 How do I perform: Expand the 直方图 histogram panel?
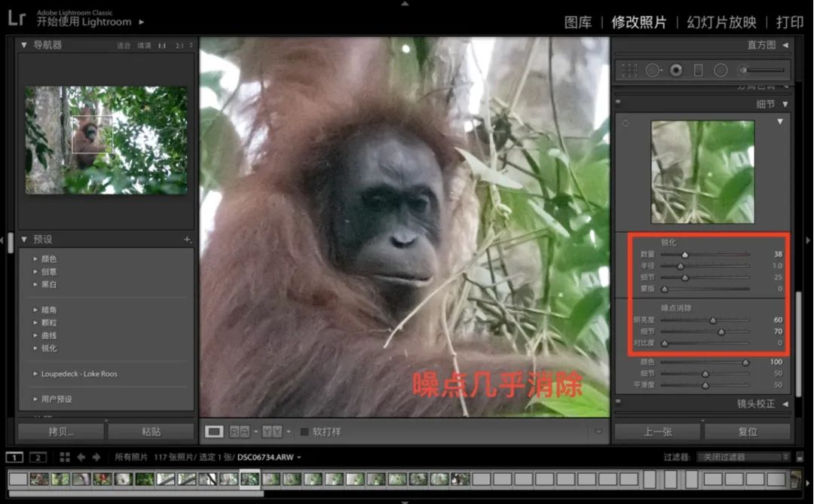[785, 45]
